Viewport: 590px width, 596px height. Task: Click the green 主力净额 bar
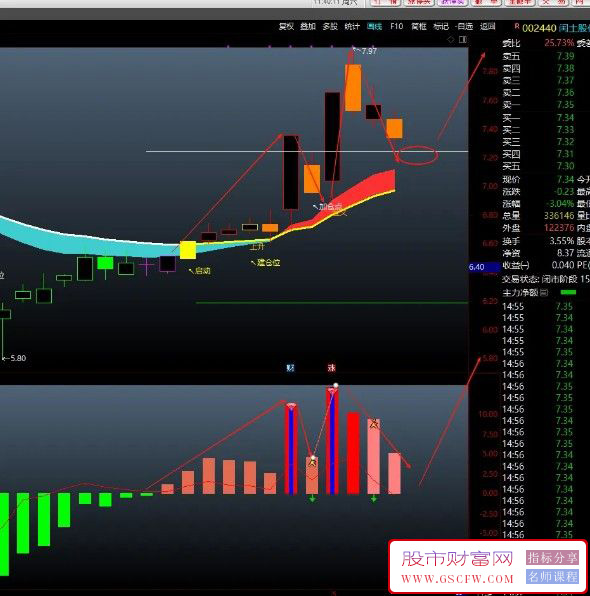click(568, 292)
